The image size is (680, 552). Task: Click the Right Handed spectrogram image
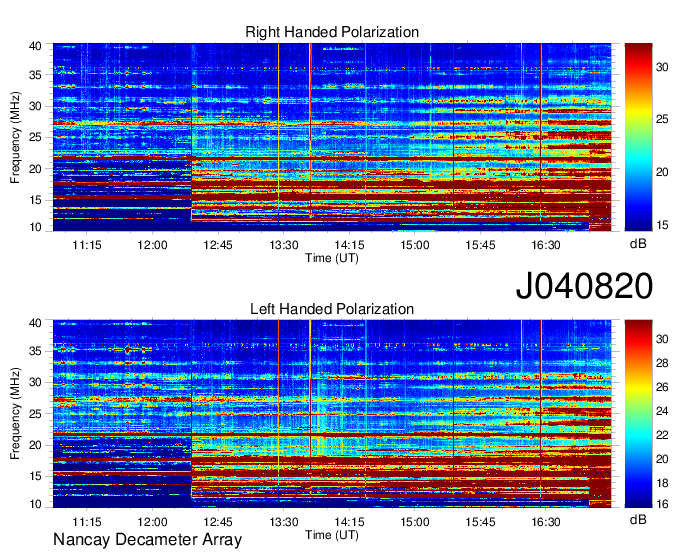tap(332, 137)
